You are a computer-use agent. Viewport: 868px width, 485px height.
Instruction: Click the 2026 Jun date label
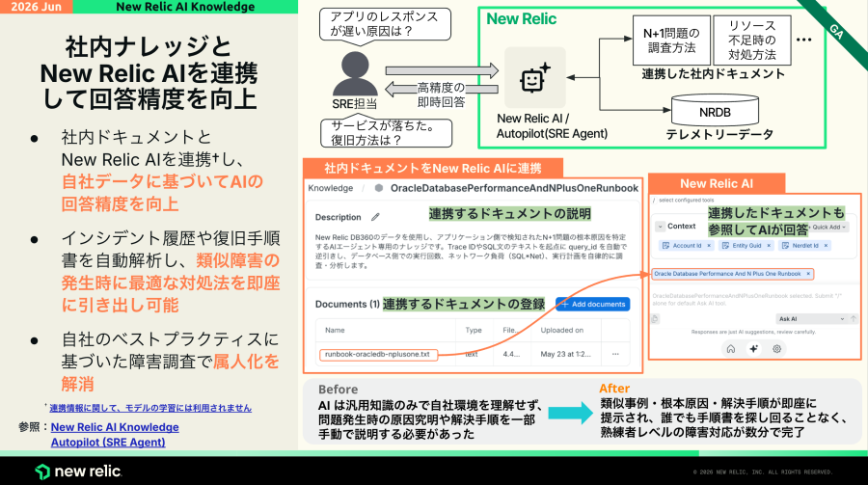36,7
